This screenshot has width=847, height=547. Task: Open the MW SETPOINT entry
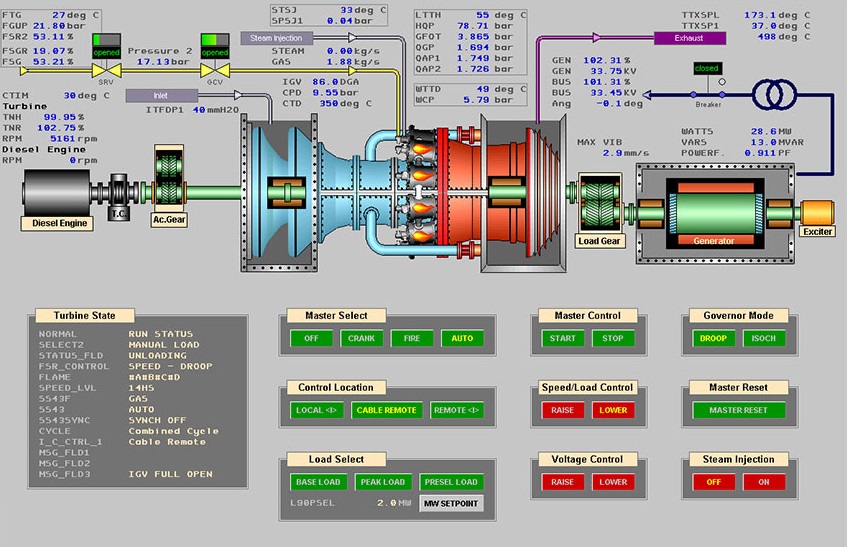click(451, 503)
